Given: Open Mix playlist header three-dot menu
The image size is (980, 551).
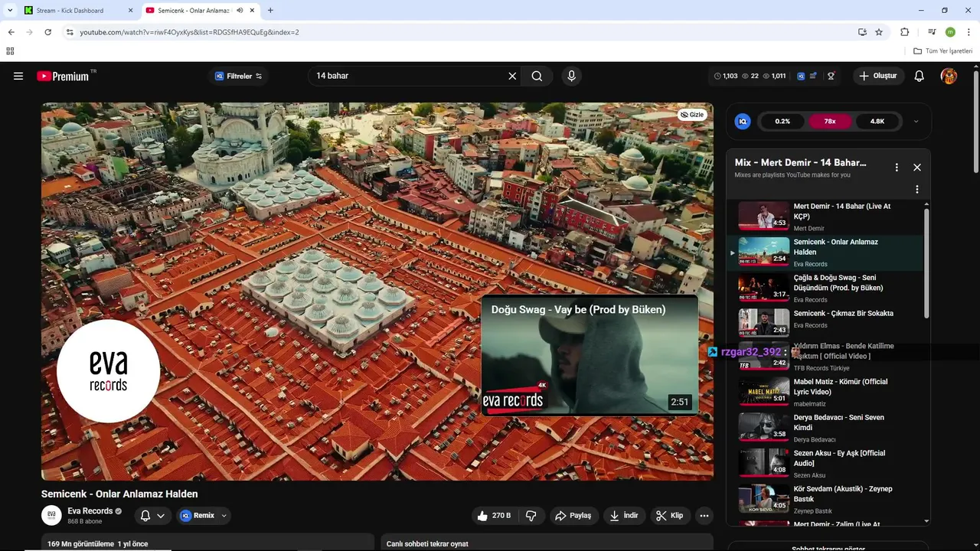Looking at the screenshot, I should pyautogui.click(x=897, y=167).
